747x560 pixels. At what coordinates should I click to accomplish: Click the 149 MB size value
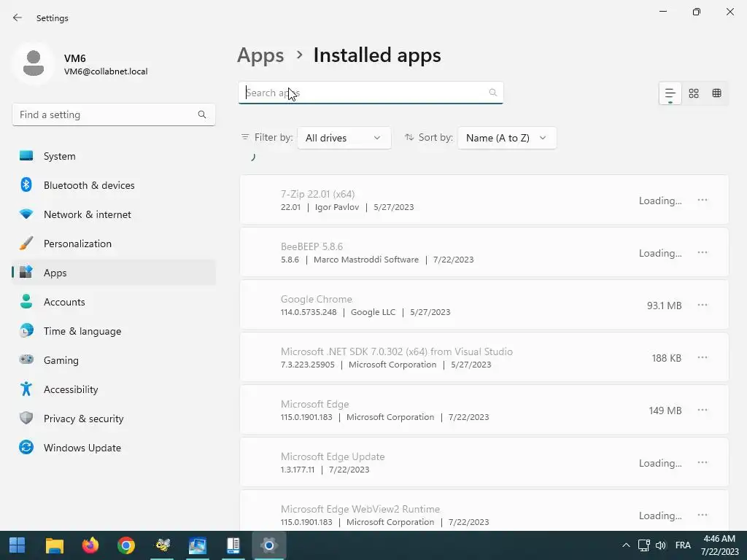[x=665, y=411]
